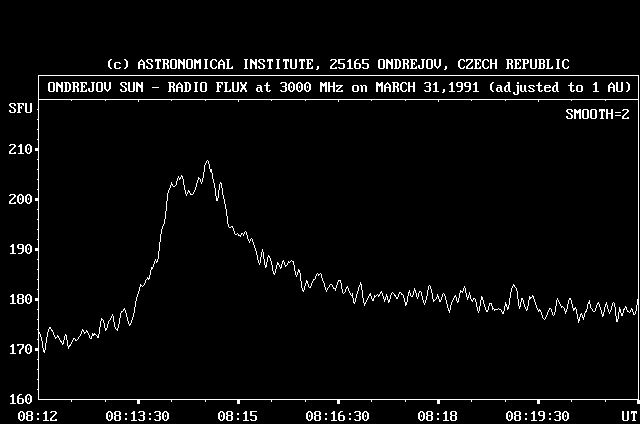
Task: Click the 08:19:30 time label
Action: click(x=537, y=415)
